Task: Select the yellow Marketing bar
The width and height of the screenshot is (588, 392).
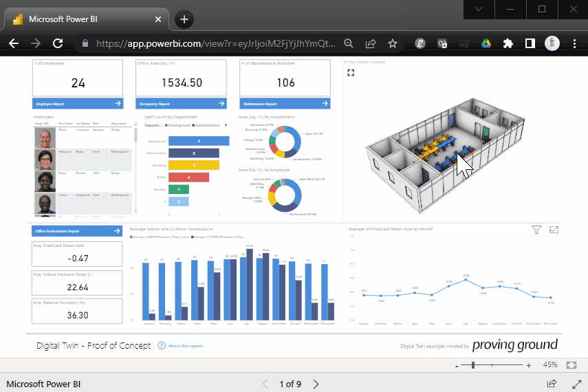Action: click(194, 165)
